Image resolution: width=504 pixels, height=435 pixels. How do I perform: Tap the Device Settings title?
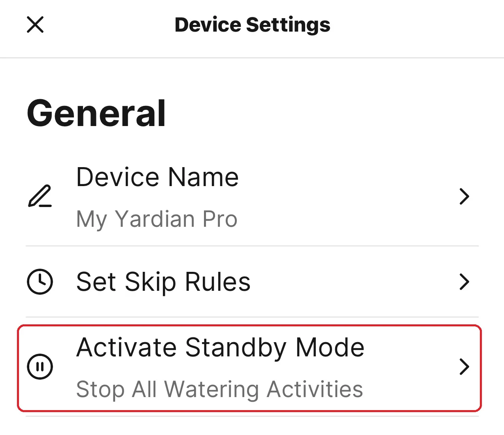(252, 25)
